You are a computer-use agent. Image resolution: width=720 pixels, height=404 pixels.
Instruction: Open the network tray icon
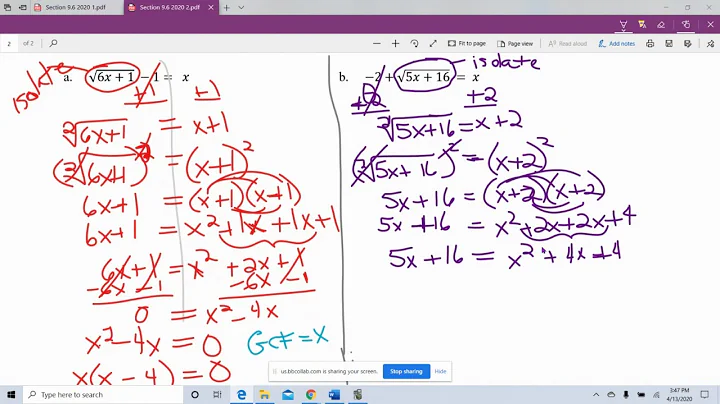point(656,395)
